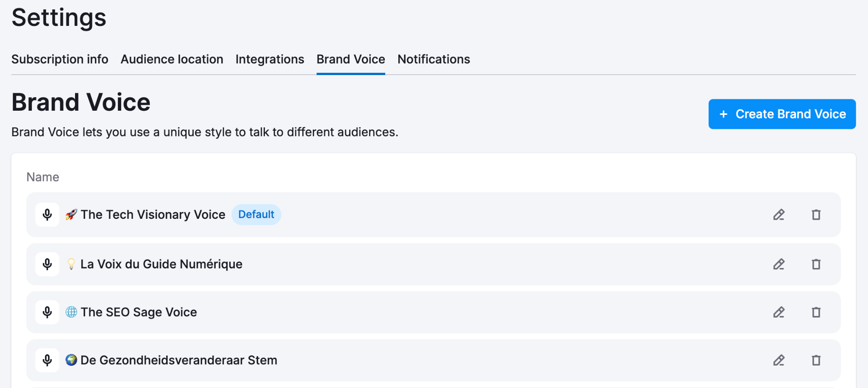Select the microphone icon beside La Voix du Guide Numérique
Image resolution: width=868 pixels, height=388 pixels.
pos(47,264)
